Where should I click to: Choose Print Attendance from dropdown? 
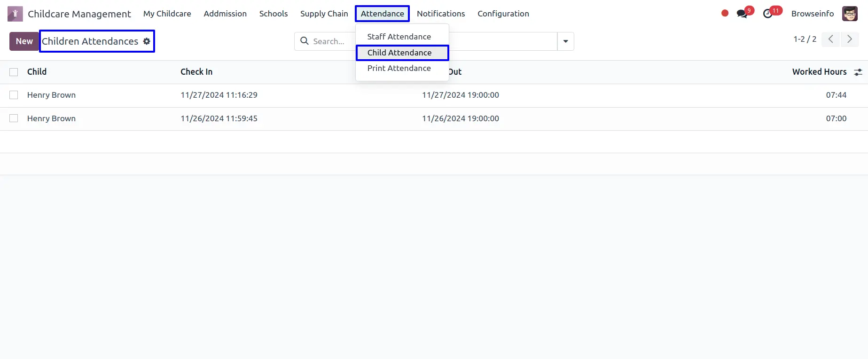click(399, 68)
